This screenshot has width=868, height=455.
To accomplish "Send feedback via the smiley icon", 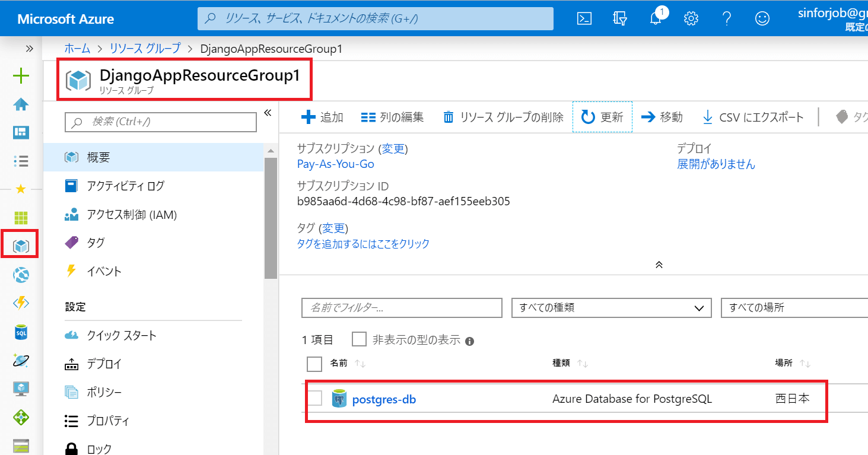I will [x=762, y=18].
